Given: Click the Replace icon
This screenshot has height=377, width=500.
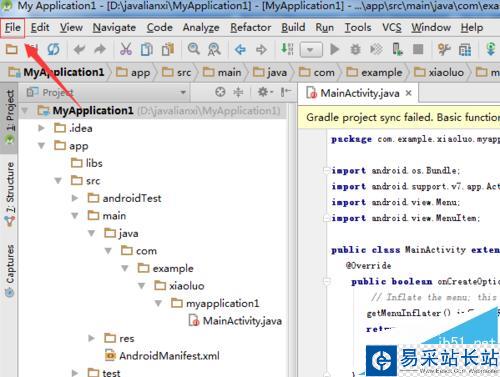Looking at the screenshot, I should pos(214,49).
